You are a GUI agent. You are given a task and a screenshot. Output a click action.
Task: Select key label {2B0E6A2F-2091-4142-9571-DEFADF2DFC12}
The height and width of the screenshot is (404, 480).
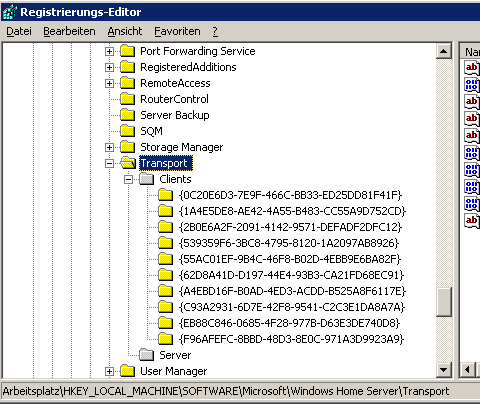coord(290,227)
